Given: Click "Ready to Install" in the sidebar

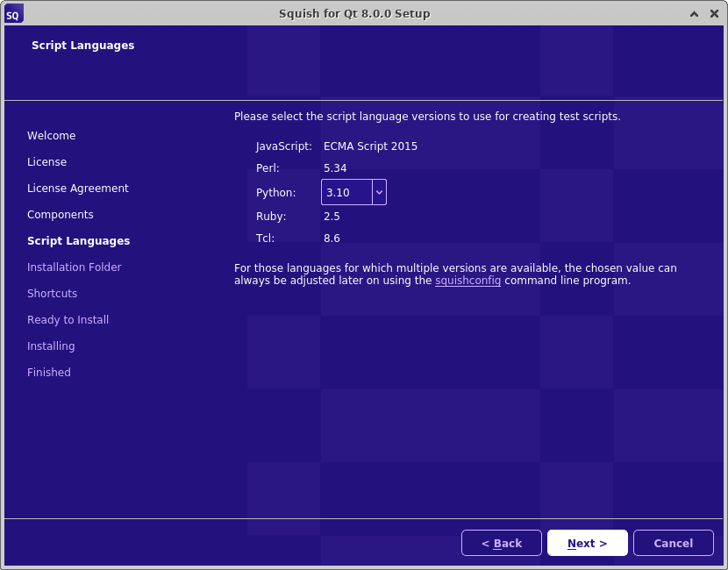Looking at the screenshot, I should (x=68, y=319).
